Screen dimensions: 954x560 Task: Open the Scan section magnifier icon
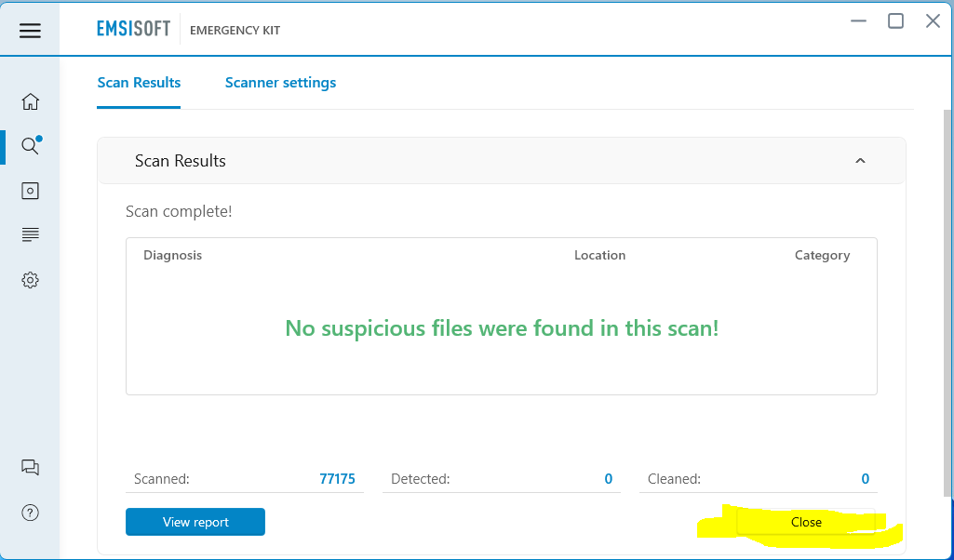tap(30, 146)
